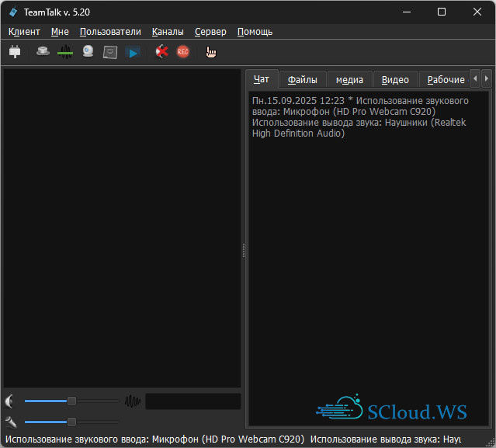Click the desktop sharing monitor icon

click(110, 52)
